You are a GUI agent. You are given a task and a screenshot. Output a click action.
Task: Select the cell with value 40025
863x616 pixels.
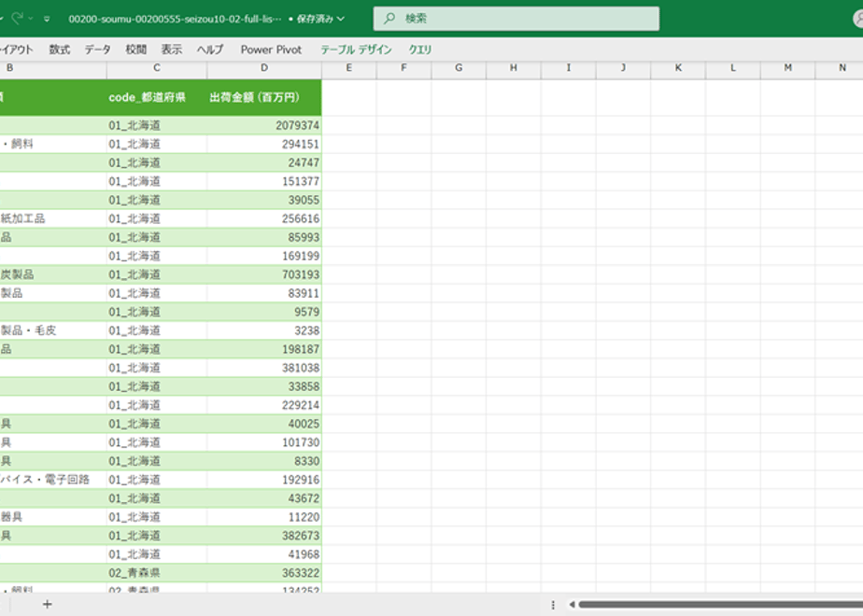tap(264, 424)
